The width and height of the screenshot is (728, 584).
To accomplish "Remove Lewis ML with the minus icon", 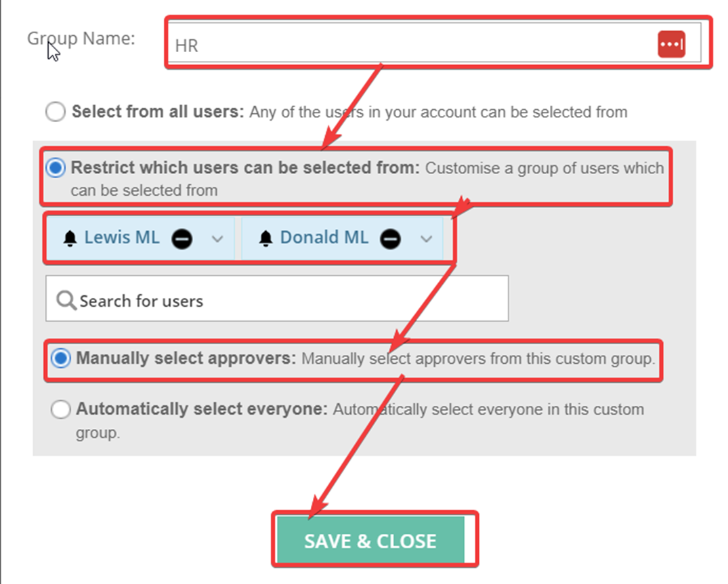I will tap(181, 238).
